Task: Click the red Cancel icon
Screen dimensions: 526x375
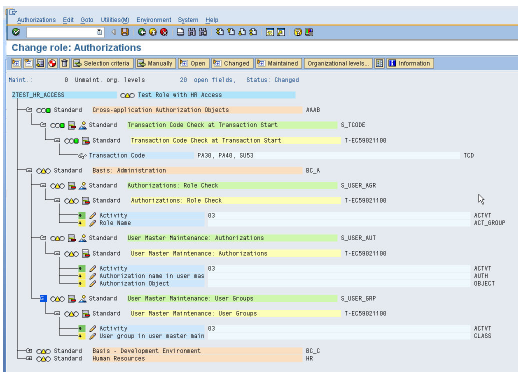Action: pyautogui.click(x=164, y=32)
